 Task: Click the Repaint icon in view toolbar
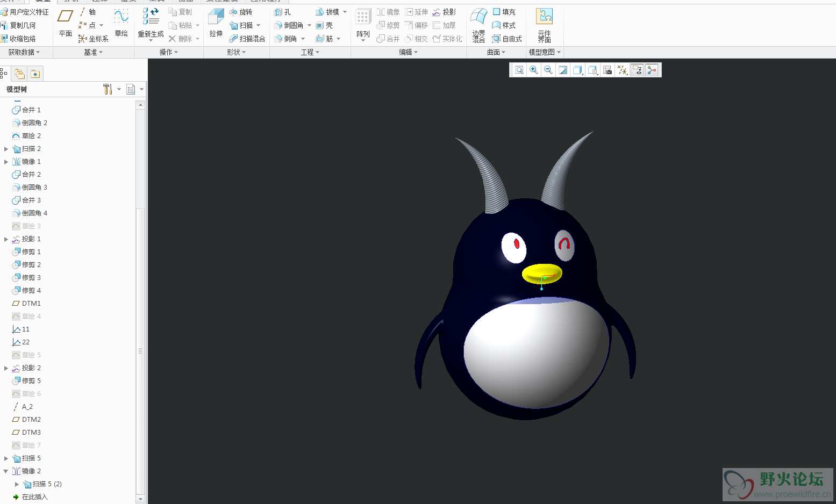pyautogui.click(x=563, y=70)
